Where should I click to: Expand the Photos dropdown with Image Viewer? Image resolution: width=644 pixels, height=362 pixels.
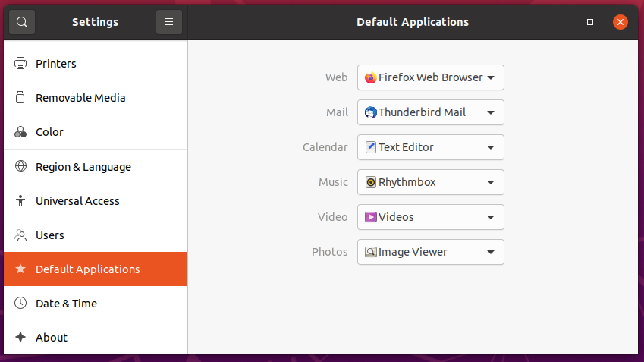click(430, 252)
